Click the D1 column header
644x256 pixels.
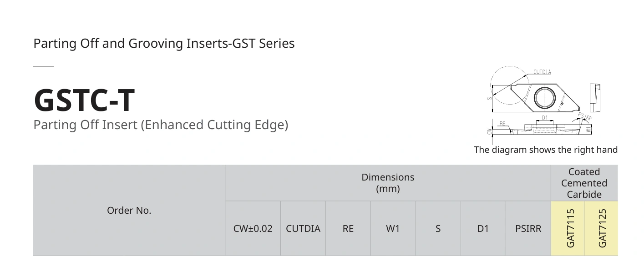(x=483, y=229)
